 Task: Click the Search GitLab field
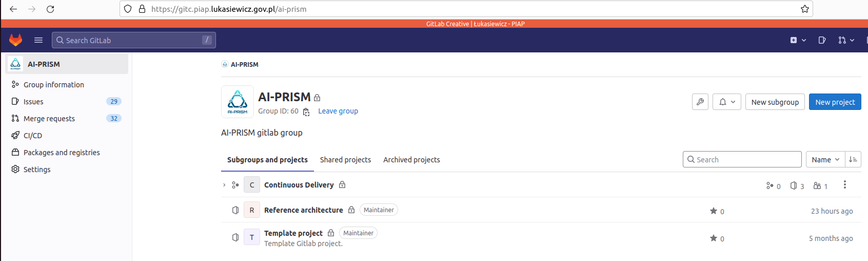(x=133, y=40)
